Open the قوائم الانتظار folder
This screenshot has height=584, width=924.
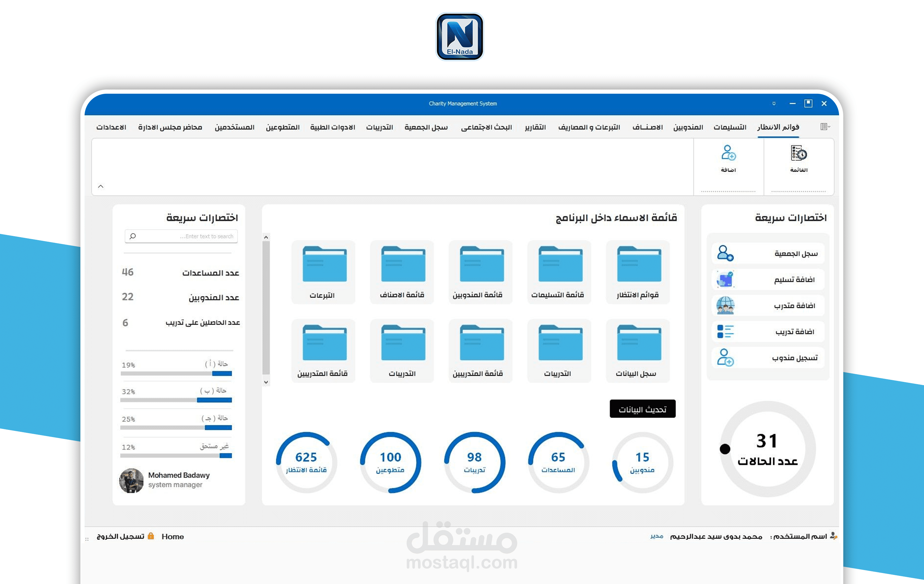click(638, 264)
